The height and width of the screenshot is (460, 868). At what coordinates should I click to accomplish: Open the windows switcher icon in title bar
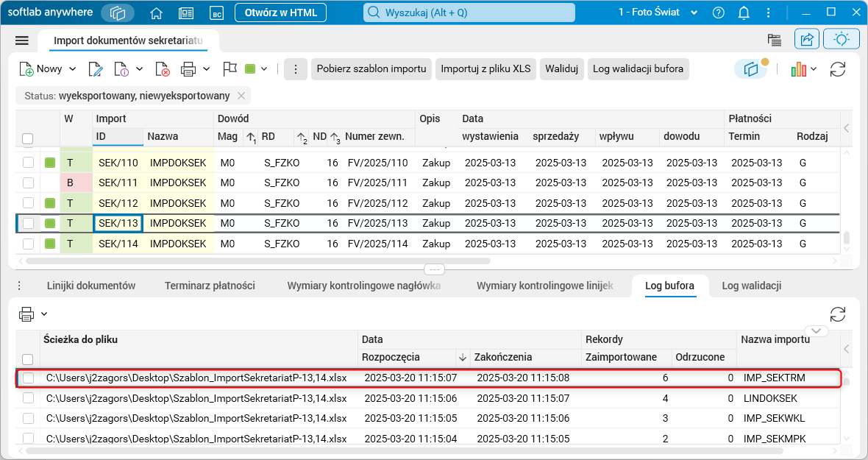(x=118, y=13)
